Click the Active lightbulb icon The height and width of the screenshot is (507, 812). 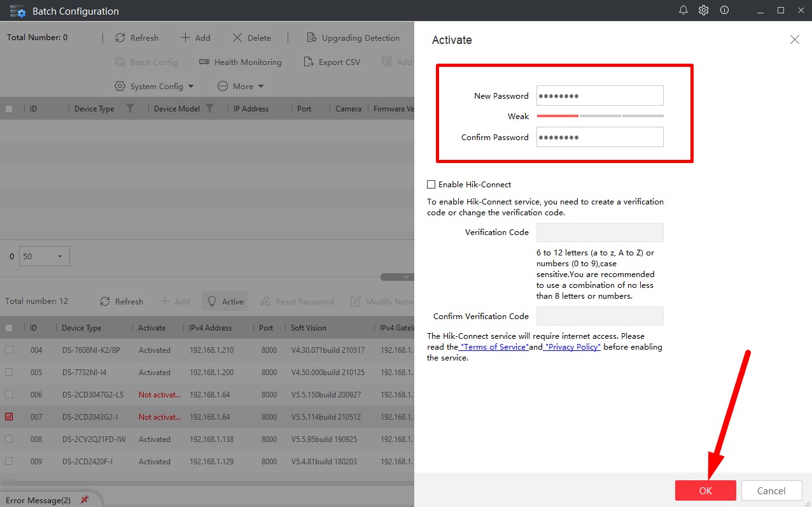point(213,301)
